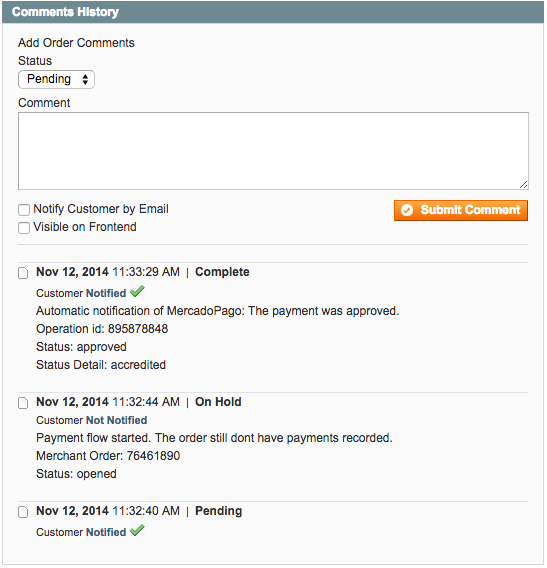The height and width of the screenshot is (568, 547).
Task: Click Operation id 895878848 text
Action: pos(102,329)
